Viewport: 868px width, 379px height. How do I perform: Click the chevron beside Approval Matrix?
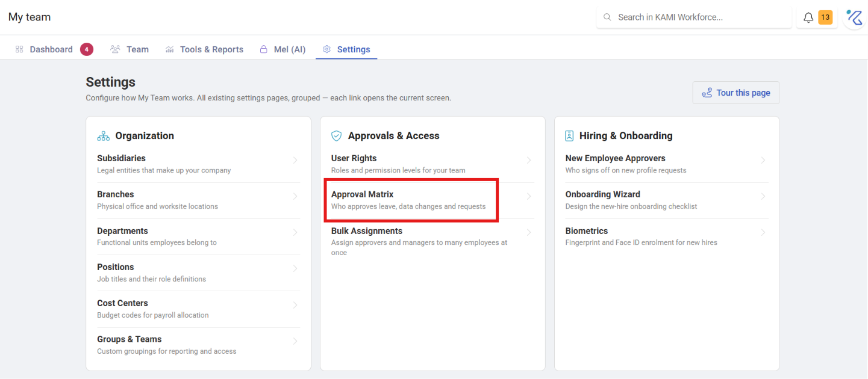tap(529, 196)
